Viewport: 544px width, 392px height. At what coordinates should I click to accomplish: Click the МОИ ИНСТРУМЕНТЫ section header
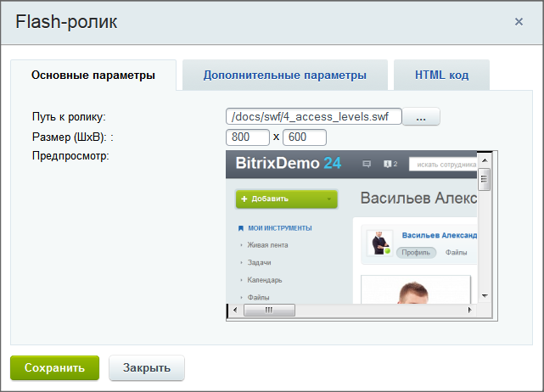(280, 228)
